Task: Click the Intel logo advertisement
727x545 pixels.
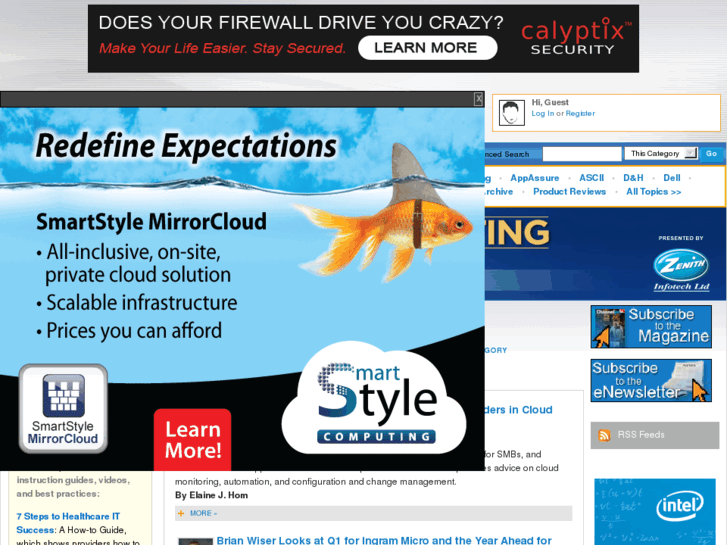Action: click(x=655, y=512)
